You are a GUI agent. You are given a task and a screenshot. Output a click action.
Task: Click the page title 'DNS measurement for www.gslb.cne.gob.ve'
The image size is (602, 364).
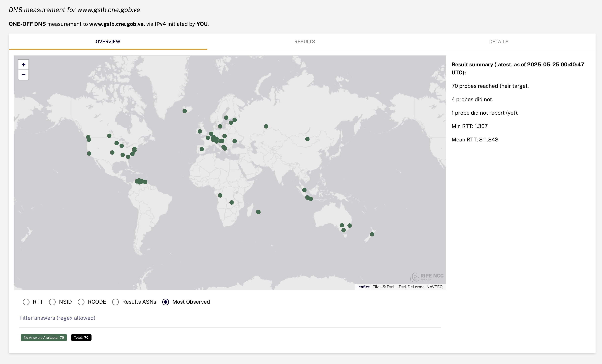(74, 10)
